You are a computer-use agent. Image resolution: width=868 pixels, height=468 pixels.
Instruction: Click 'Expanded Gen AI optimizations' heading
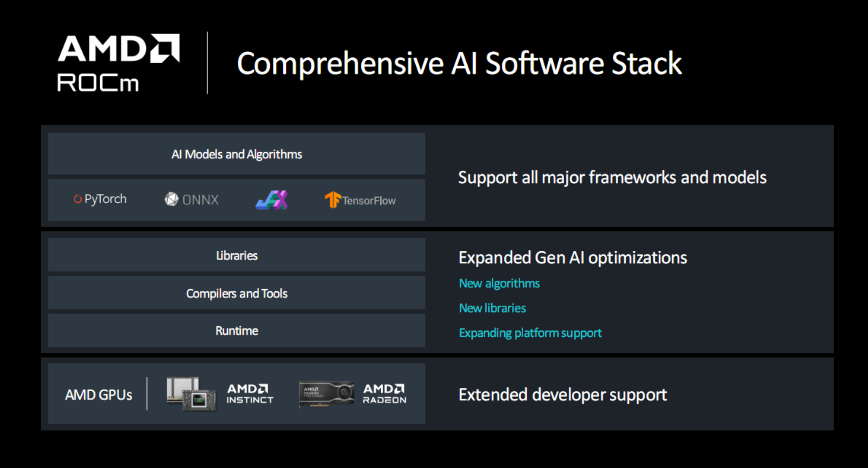click(x=573, y=258)
